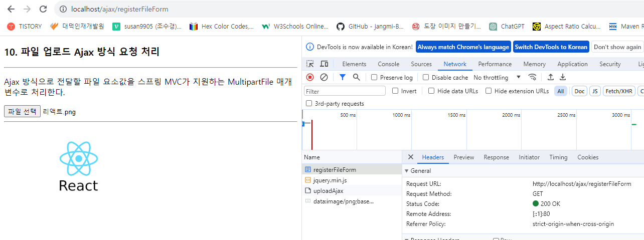Viewport: 644px width, 240px height.
Task: Filter requests by All type
Action: click(x=561, y=91)
